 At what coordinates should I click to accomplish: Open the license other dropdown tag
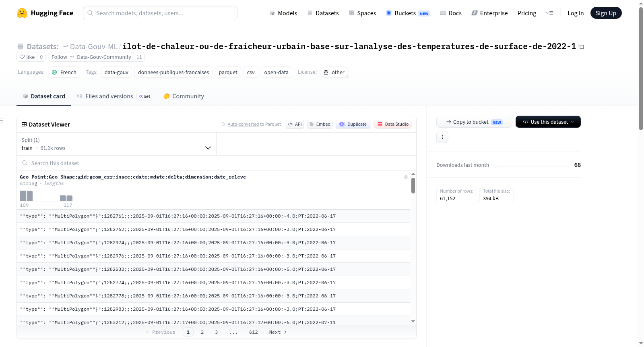pyautogui.click(x=334, y=72)
